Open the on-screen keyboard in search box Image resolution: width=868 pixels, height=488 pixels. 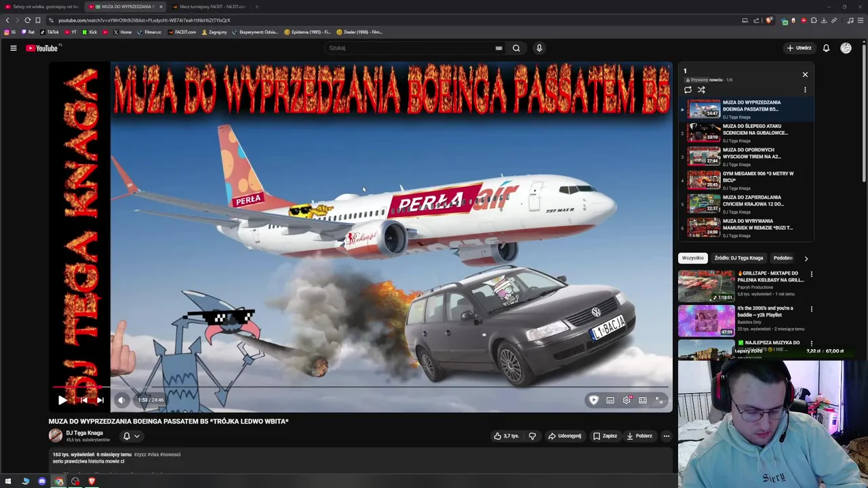pyautogui.click(x=498, y=48)
